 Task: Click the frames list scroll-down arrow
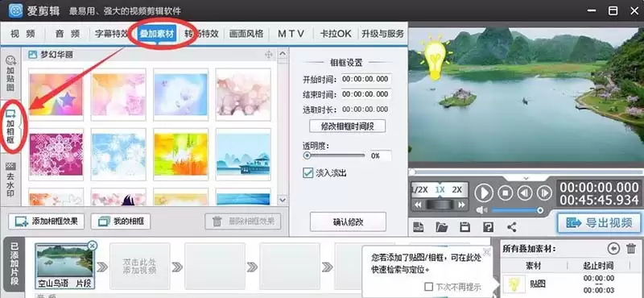283,200
